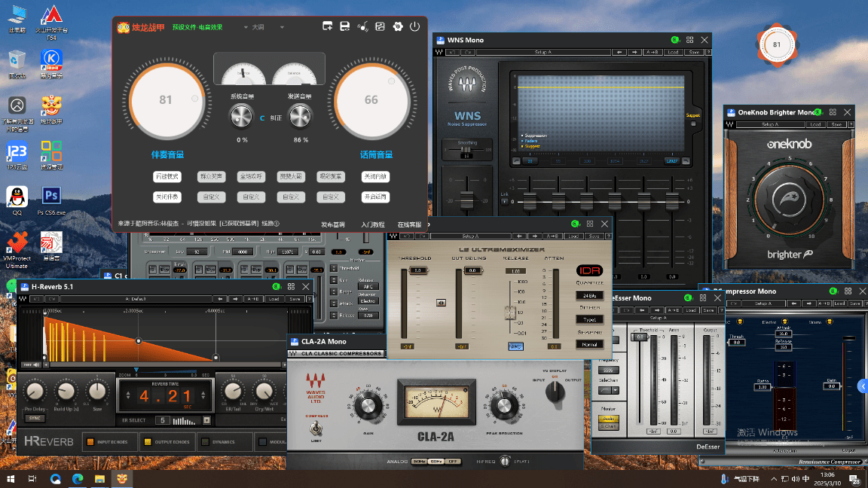Viewport: 868px width, 488px height.
Task: Click the Smoothing slider in WNS
Action: [466, 150]
